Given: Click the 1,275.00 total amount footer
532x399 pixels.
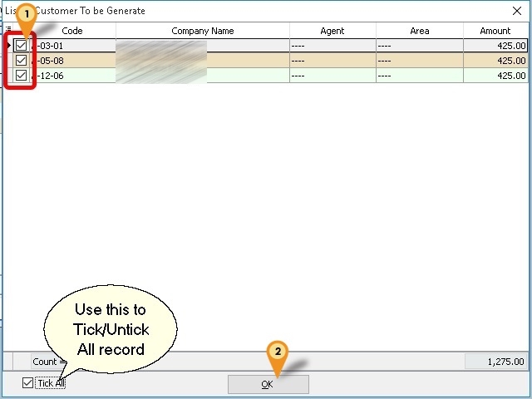Looking at the screenshot, I should pyautogui.click(x=495, y=362).
